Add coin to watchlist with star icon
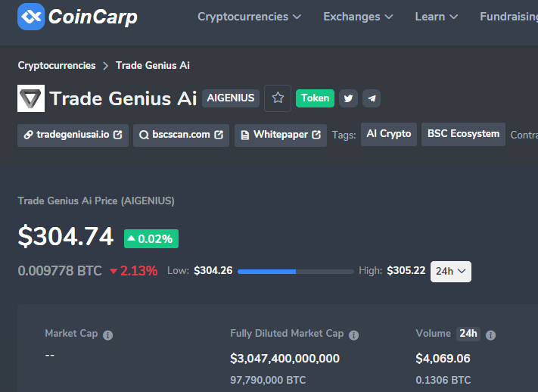The width and height of the screenshot is (538, 392). (278, 98)
